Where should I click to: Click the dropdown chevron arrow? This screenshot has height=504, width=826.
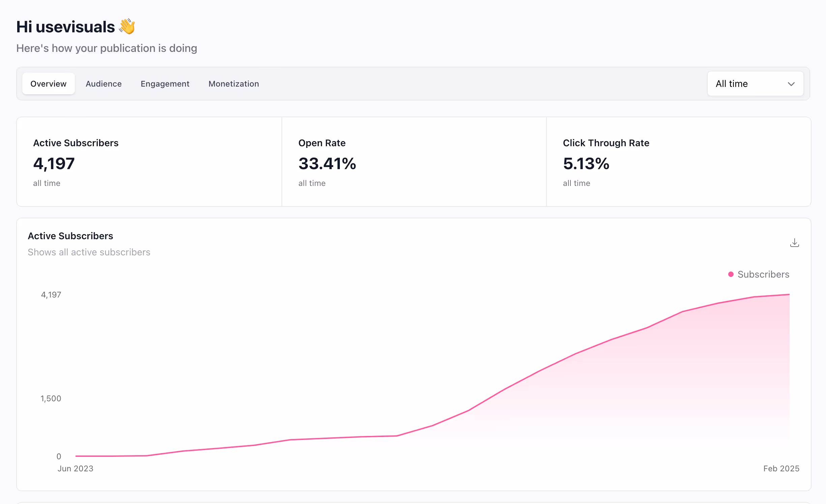[791, 84]
